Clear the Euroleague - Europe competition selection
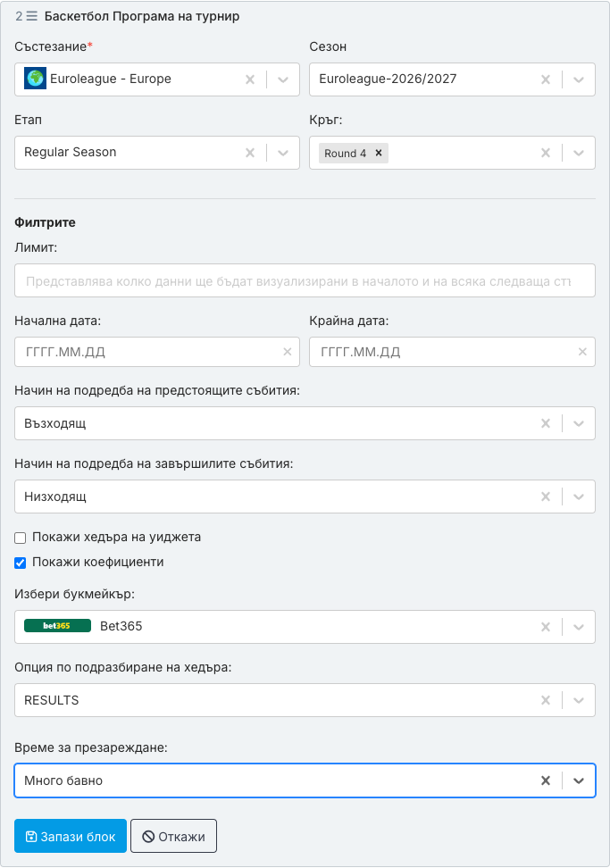 [x=250, y=79]
